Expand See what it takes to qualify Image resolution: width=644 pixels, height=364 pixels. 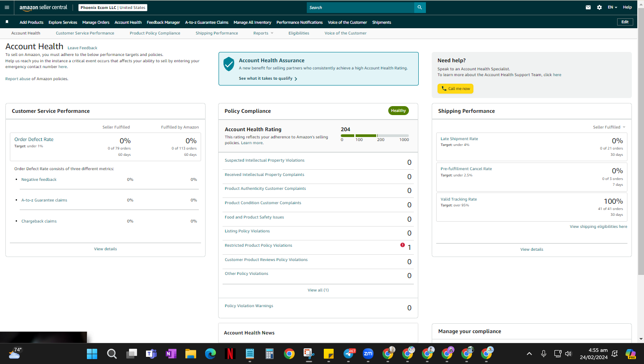click(268, 78)
